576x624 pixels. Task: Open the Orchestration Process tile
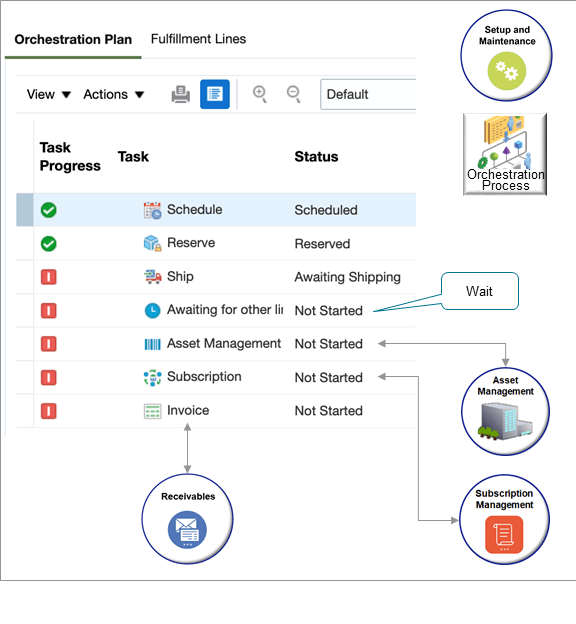tap(505, 154)
